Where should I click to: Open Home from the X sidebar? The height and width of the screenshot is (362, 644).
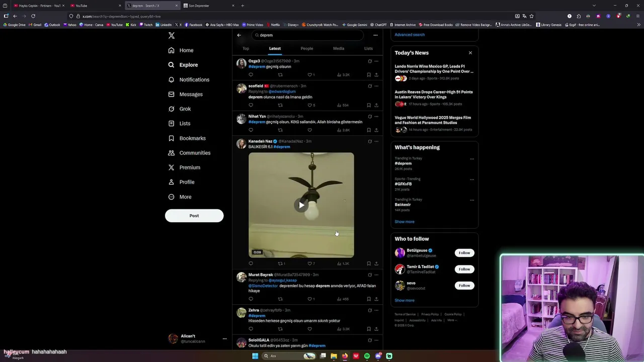181,50
